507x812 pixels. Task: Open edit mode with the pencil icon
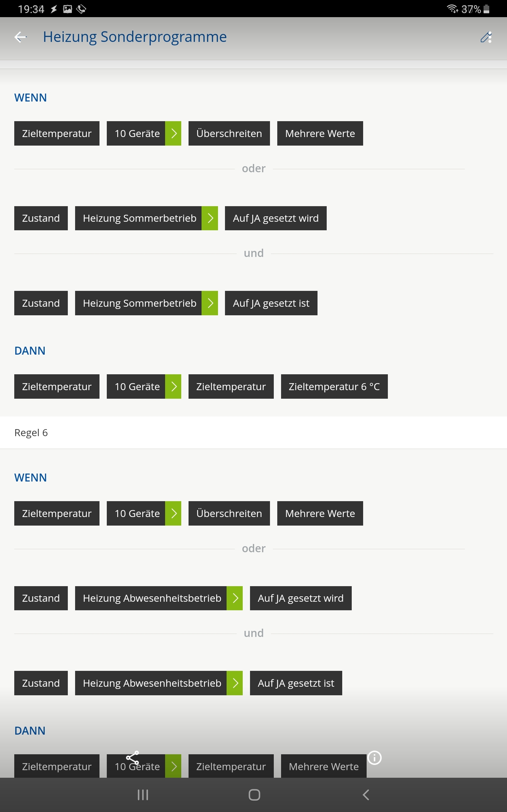tap(486, 37)
